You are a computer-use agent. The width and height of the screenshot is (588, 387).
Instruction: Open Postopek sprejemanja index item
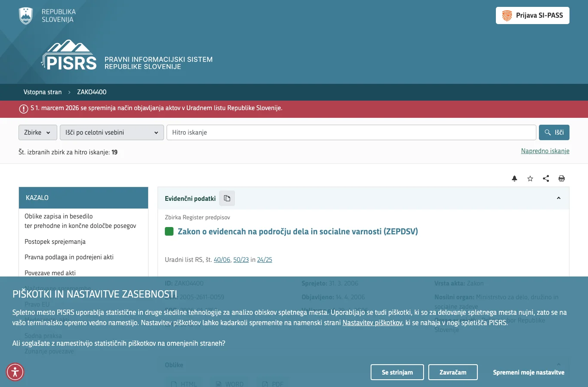[x=55, y=242]
